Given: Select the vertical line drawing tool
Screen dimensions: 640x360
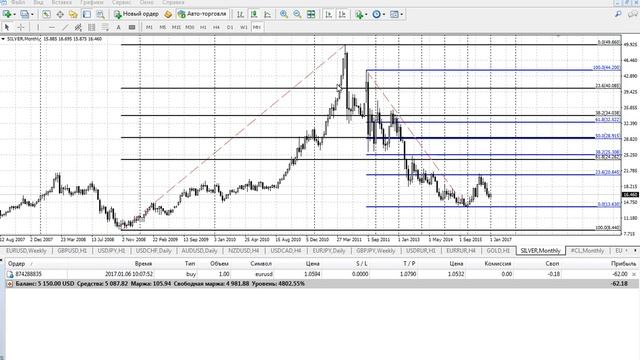Looking at the screenshot, I should [38, 27].
